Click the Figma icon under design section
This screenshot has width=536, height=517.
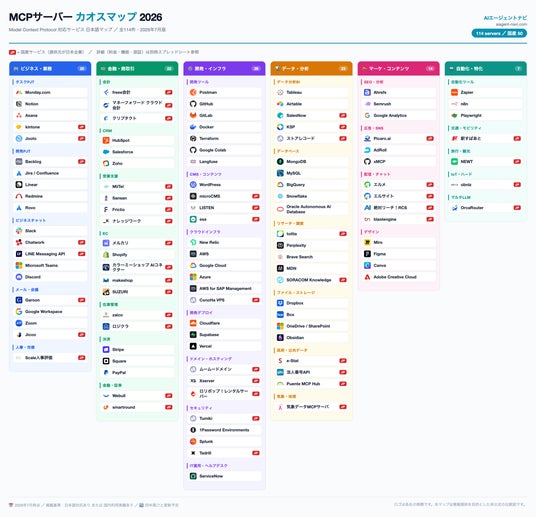pyautogui.click(x=367, y=254)
